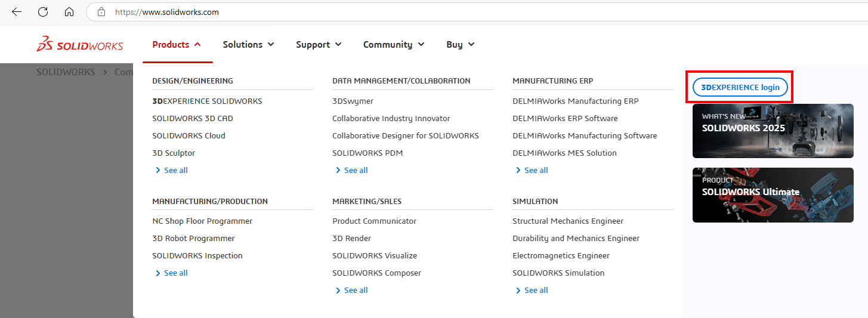Viewport: 868px width, 318px height.
Task: Select SOLIDWORKS Visualize menu item
Action: click(x=375, y=255)
